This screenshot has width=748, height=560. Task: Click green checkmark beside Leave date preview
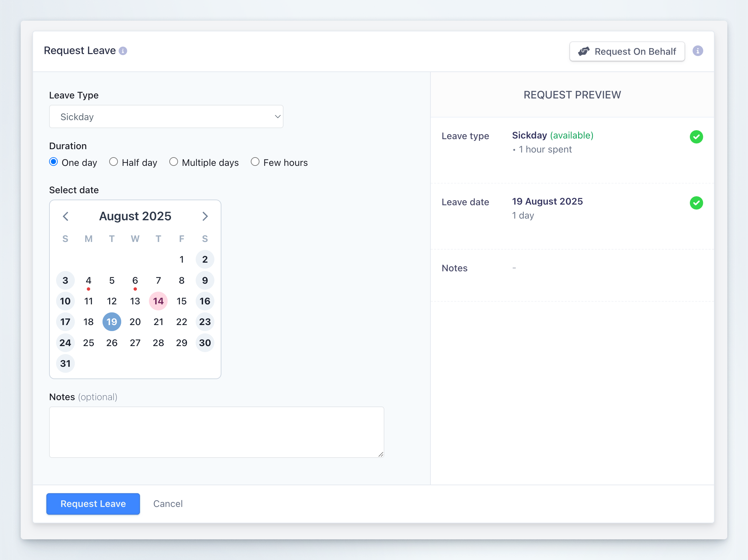click(x=696, y=203)
